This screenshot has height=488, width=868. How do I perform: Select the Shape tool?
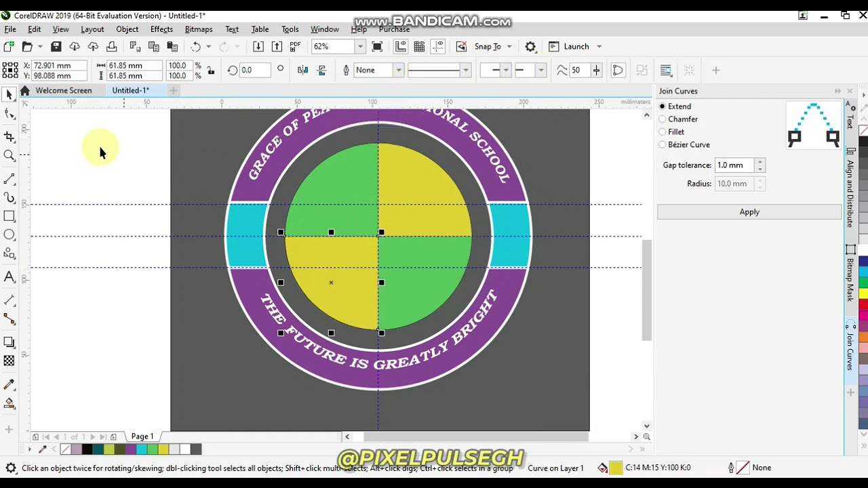click(9, 114)
